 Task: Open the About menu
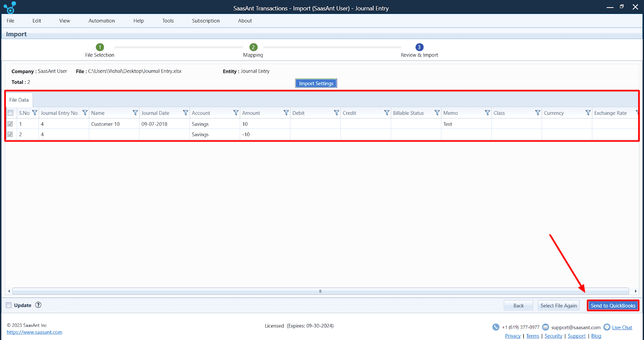point(245,21)
